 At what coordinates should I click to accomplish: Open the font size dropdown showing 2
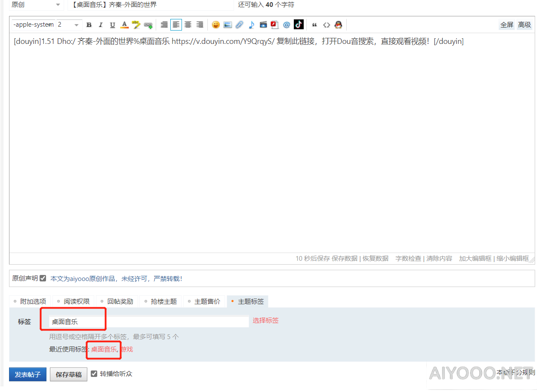(x=69, y=25)
